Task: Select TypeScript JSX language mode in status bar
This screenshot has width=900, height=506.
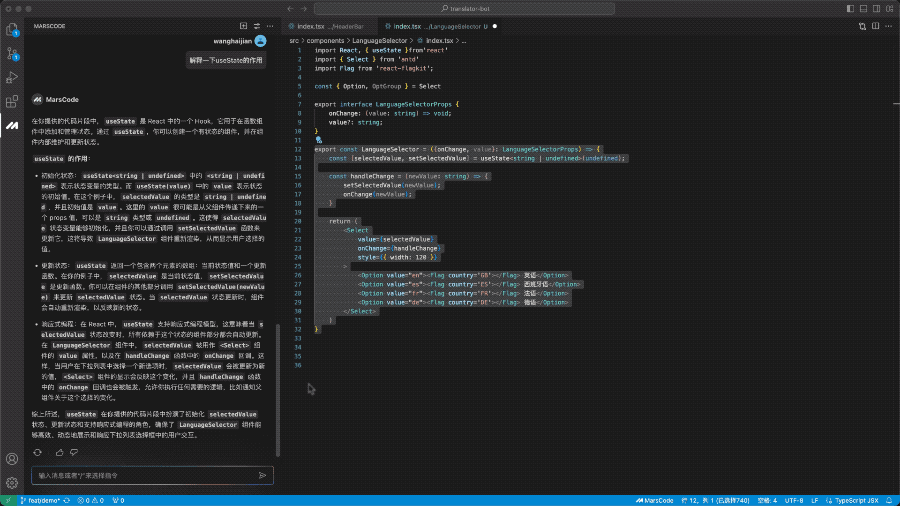Action: (859, 500)
